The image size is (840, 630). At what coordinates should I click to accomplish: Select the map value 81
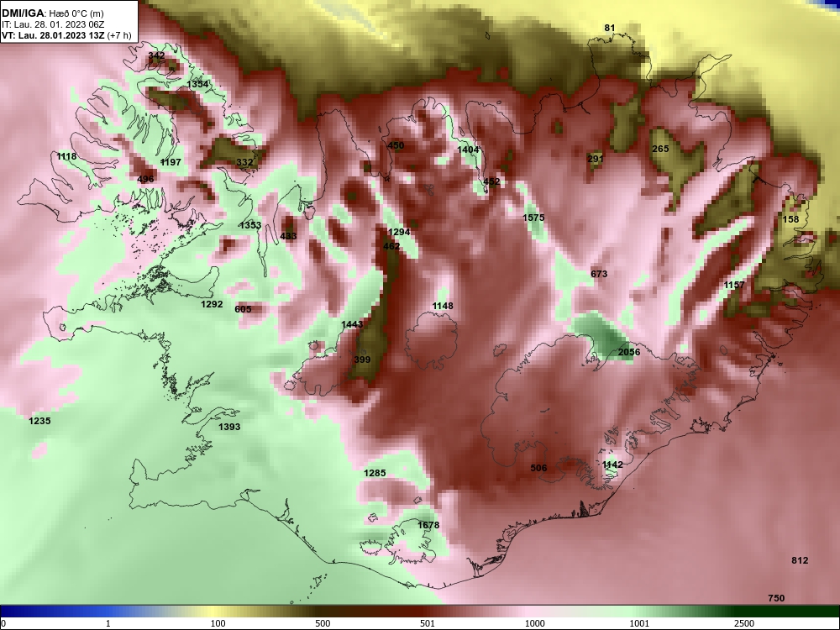click(x=610, y=28)
